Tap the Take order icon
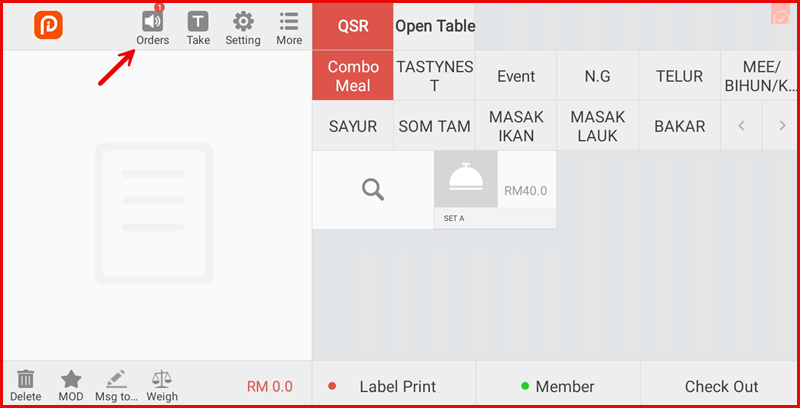 click(x=198, y=22)
